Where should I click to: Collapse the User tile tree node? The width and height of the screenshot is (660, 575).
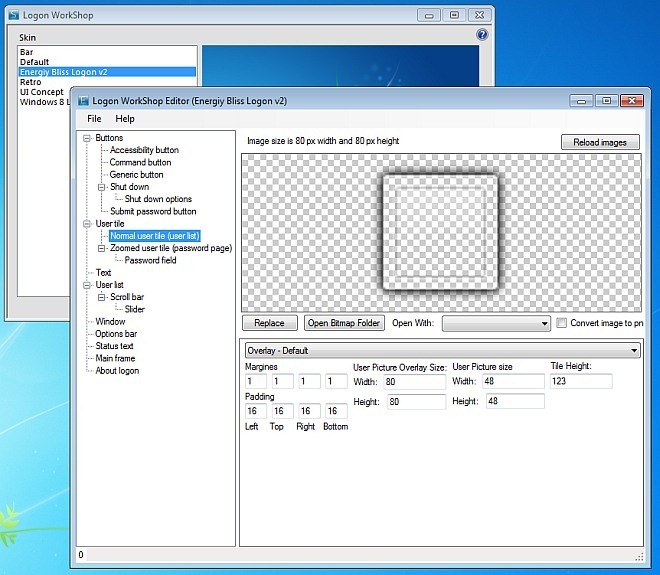[x=87, y=224]
